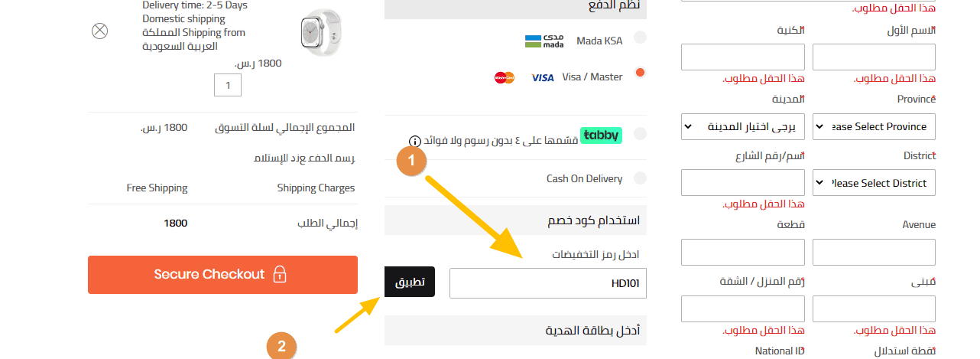Click the tabby logo badge
Viewport: 980px width, 359px height.
(x=602, y=135)
